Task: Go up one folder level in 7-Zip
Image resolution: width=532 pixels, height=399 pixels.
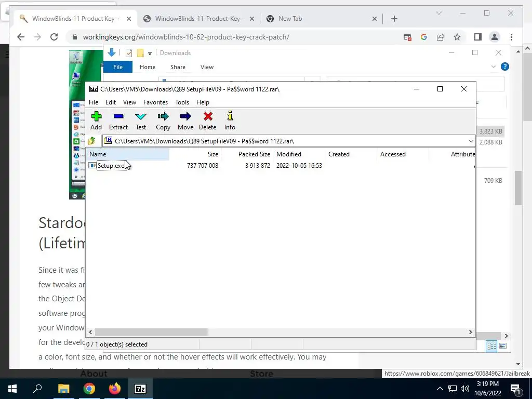Action: (92, 141)
